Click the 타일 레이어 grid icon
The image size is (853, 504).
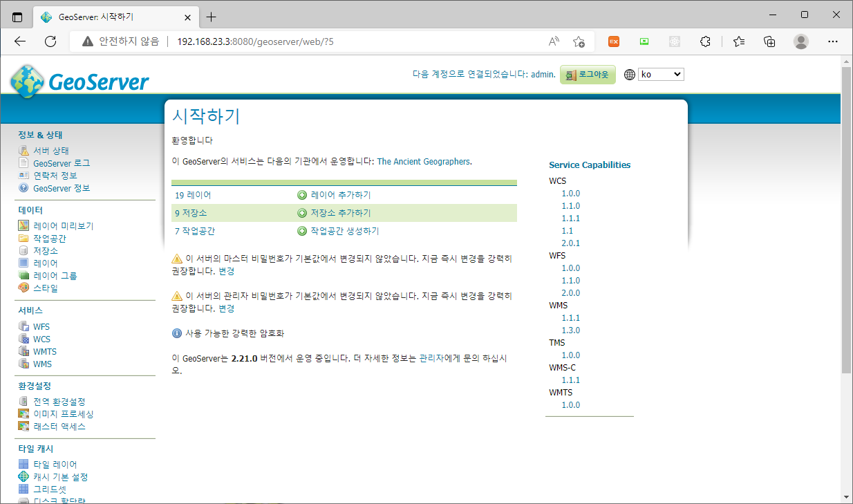click(x=24, y=465)
